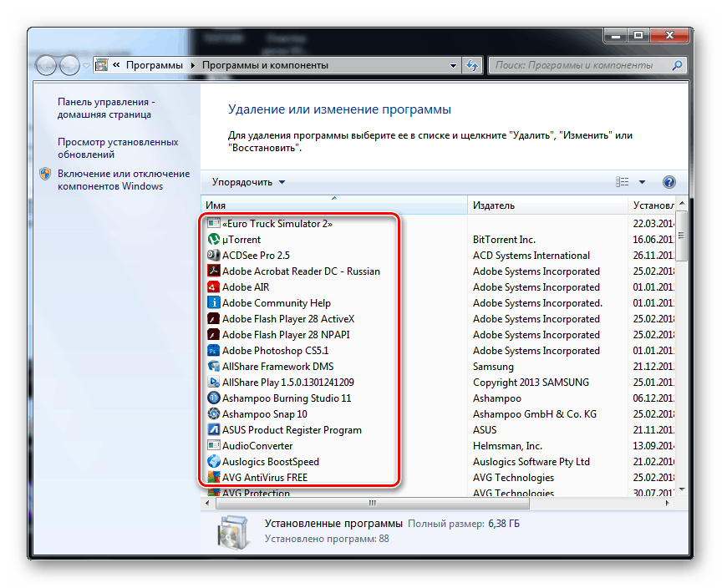Image resolution: width=722 pixels, height=588 pixels.
Task: Click the AllShare Framework DMS icon
Action: (x=214, y=366)
